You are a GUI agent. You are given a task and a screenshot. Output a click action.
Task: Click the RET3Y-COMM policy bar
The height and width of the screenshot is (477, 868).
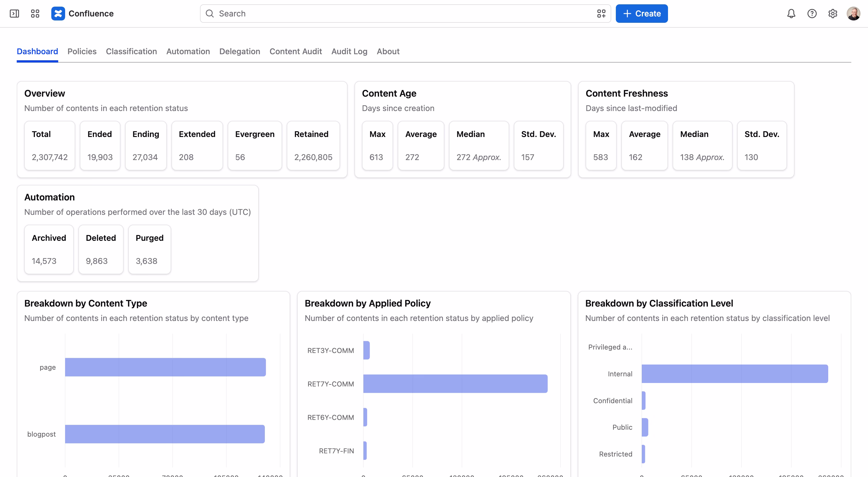coord(366,350)
